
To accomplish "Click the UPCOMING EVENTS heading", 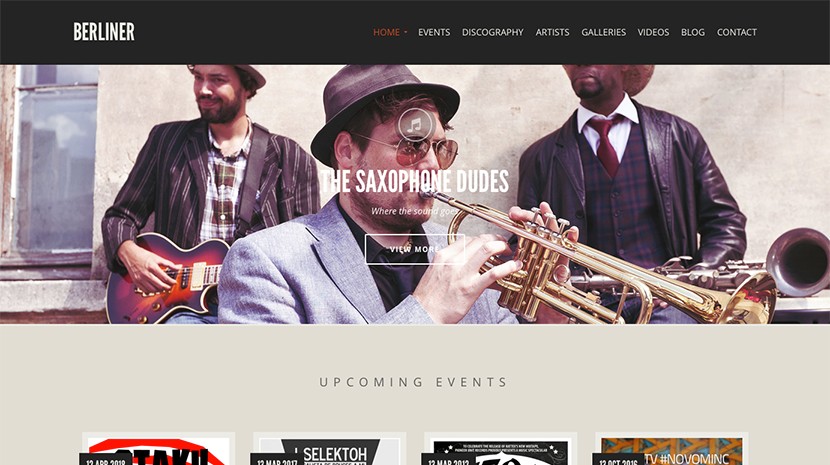I will [414, 382].
